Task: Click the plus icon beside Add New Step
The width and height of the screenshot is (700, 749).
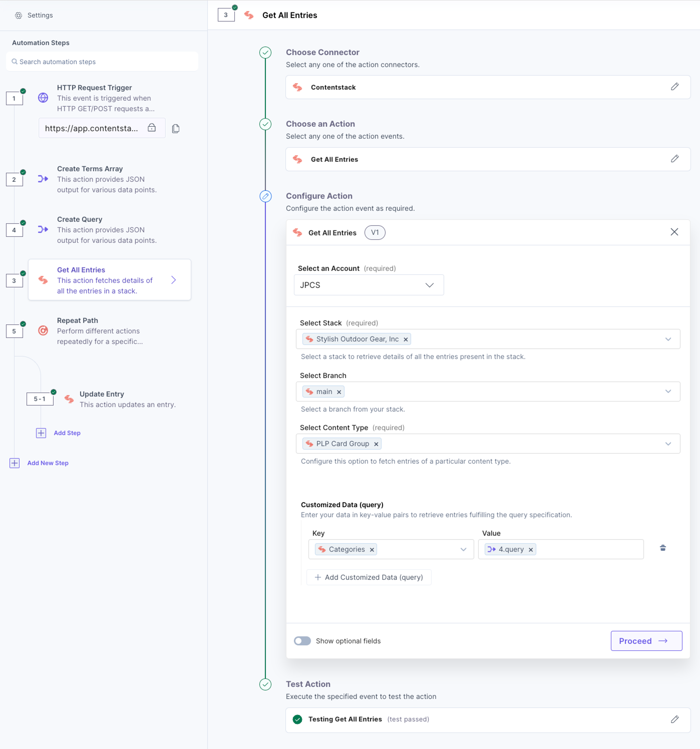Action: [x=14, y=463]
